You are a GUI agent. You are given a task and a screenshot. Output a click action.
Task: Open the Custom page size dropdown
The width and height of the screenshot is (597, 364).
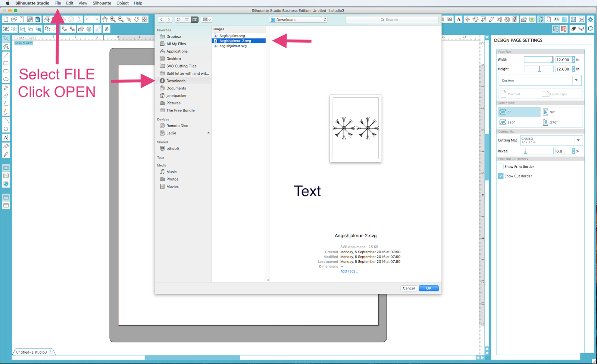pyautogui.click(x=540, y=81)
